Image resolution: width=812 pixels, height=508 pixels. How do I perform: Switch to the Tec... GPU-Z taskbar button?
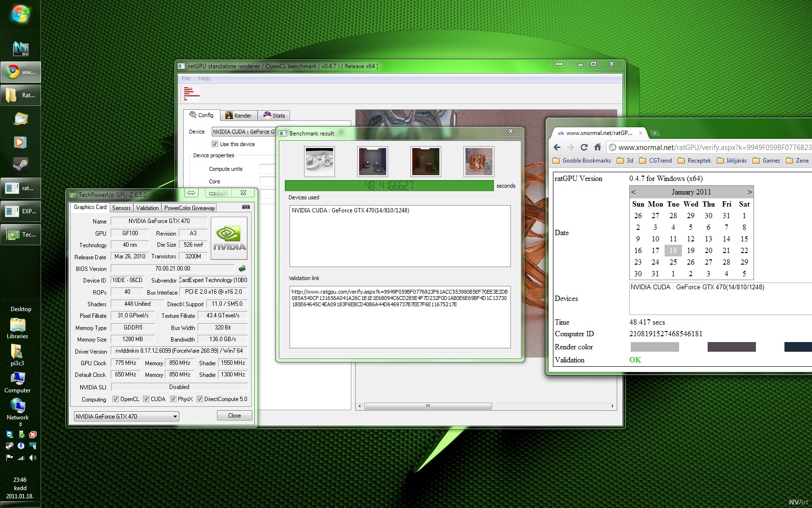(x=20, y=235)
